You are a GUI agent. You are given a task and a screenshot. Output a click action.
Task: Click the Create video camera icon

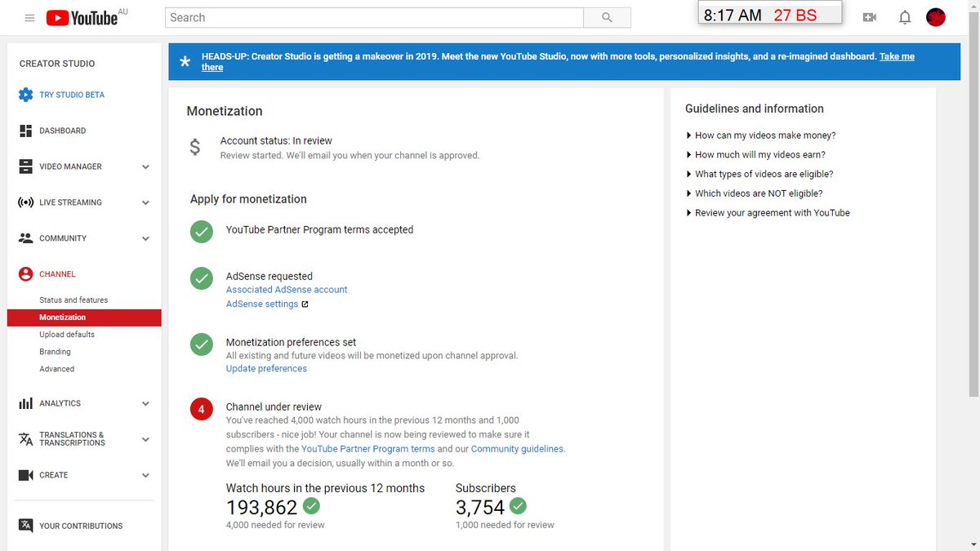click(25, 475)
